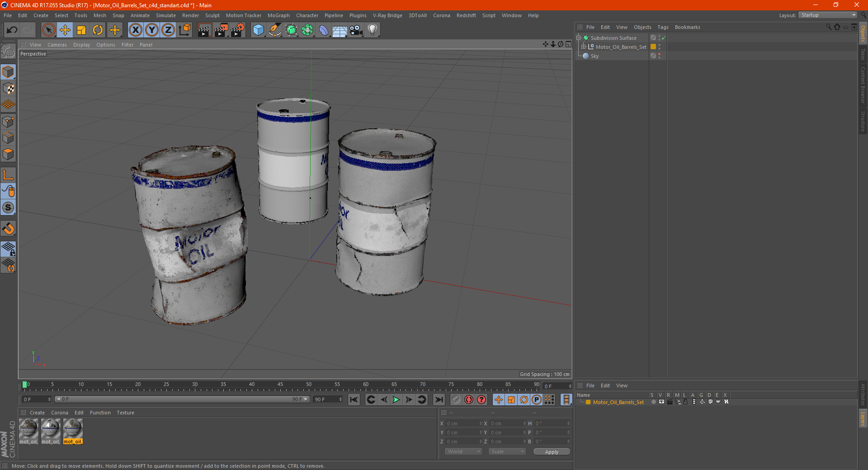Go to start of animation
This screenshot has height=470, width=868.
[x=354, y=399]
